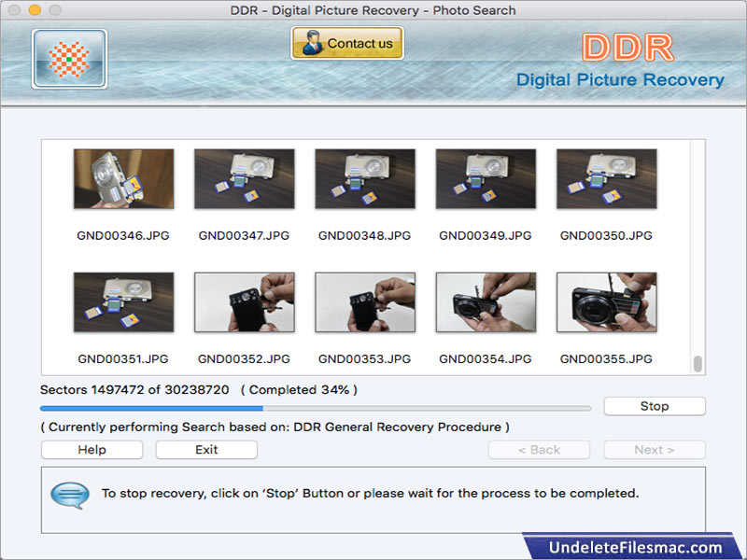The image size is (747, 560).
Task: Click the DDR logo text in red
Action: [627, 47]
